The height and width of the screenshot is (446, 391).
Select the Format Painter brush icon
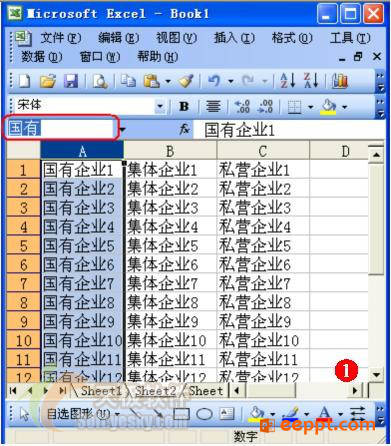[x=186, y=81]
